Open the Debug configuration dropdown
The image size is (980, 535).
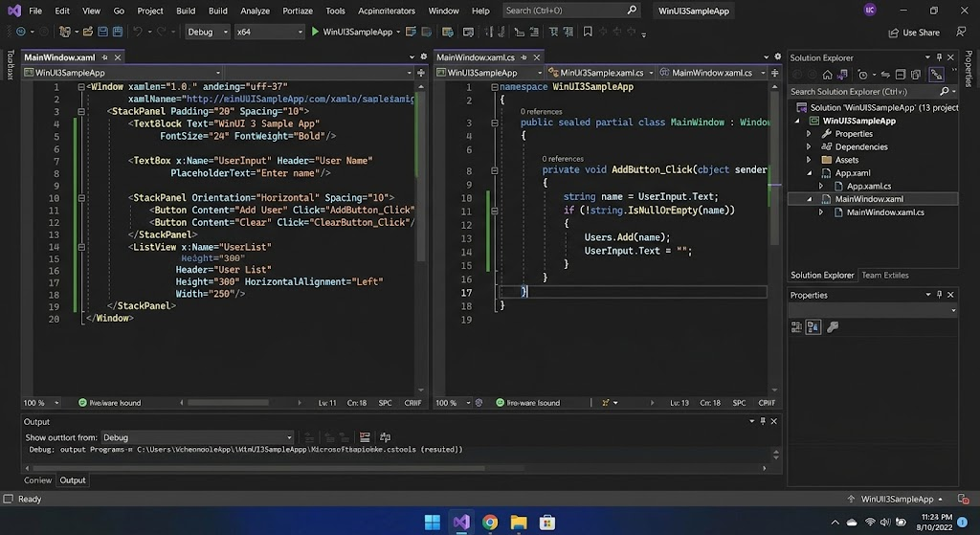(207, 32)
